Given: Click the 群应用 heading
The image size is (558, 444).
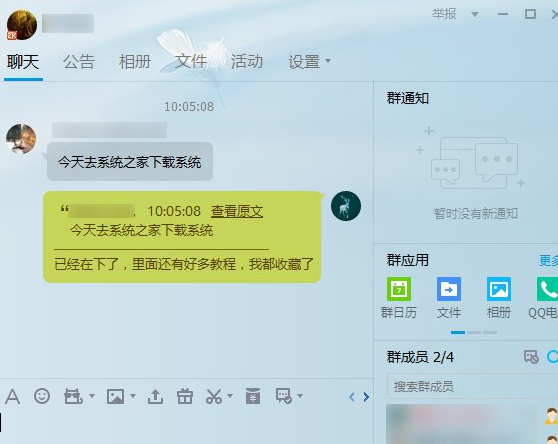Looking at the screenshot, I should 408,260.
